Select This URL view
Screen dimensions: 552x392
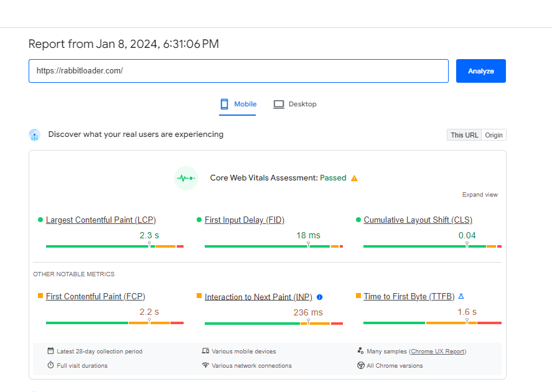point(464,134)
